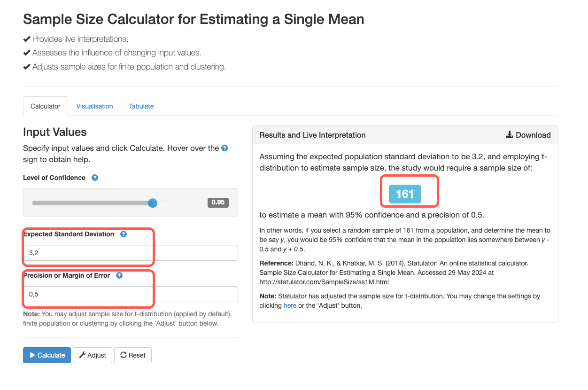Screen dimensions: 588x390
Task: Click the 161 sample size result badge
Action: [x=405, y=194]
